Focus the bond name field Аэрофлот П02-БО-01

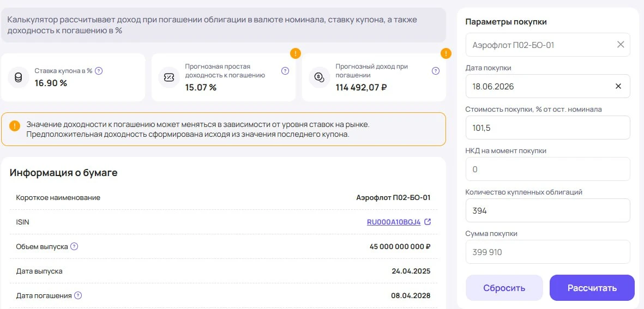pyautogui.click(x=548, y=45)
